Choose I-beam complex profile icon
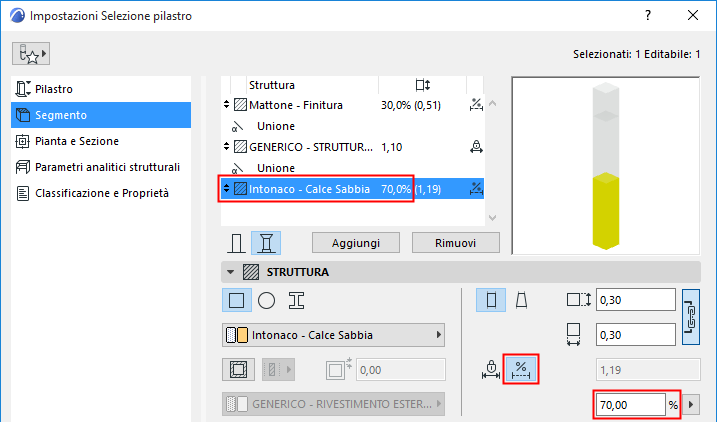 coord(296,299)
